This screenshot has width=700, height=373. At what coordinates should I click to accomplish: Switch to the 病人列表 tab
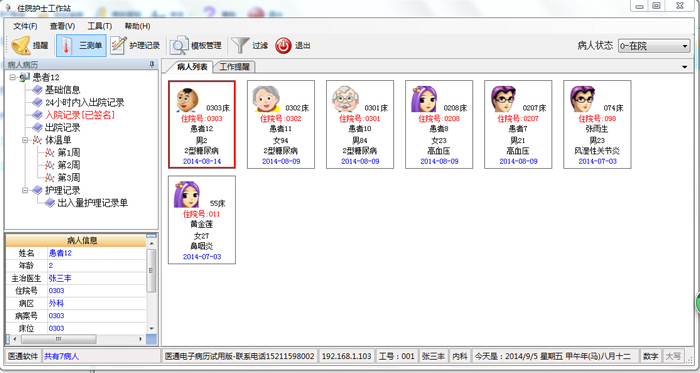coord(192,67)
